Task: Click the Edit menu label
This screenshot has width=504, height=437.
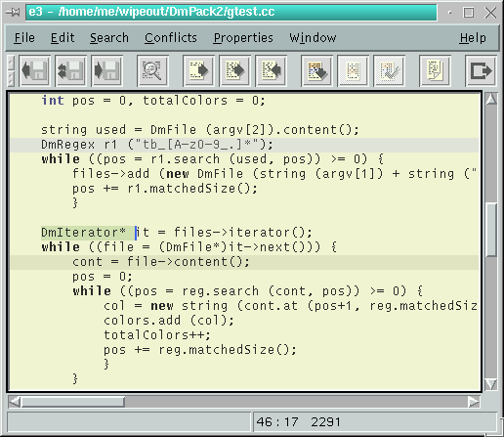Action: click(x=63, y=38)
